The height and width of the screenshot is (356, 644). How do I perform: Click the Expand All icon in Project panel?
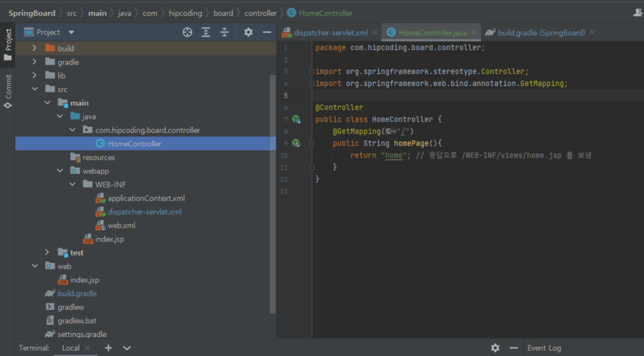(206, 32)
